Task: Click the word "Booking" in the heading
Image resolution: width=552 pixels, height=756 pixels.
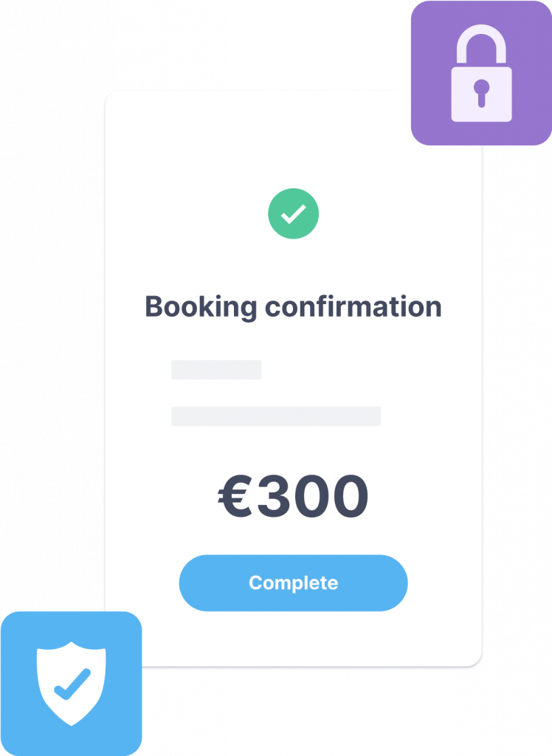Action: pyautogui.click(x=201, y=306)
